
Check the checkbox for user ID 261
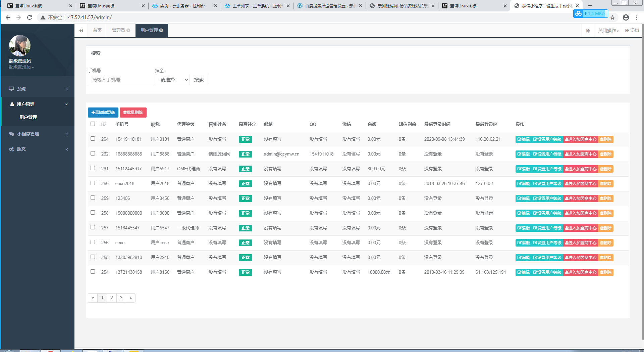click(93, 168)
